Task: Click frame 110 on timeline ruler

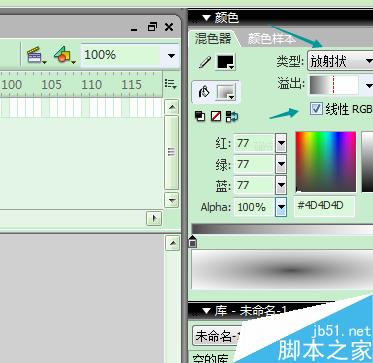Action: (91, 85)
